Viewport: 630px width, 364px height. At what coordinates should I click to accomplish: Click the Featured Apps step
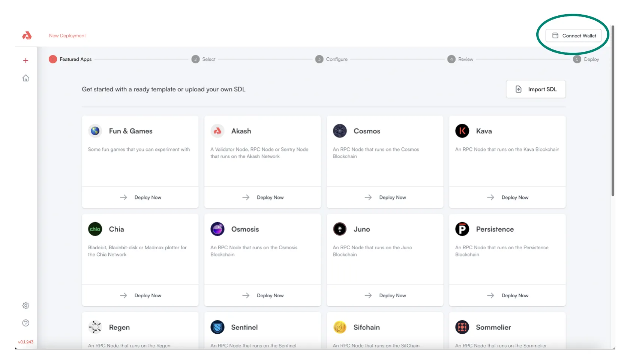70,59
